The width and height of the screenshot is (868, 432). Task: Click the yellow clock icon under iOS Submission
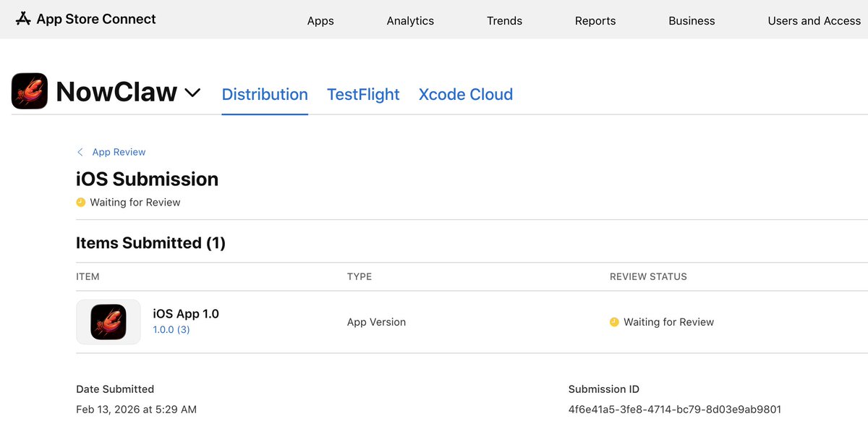pyautogui.click(x=80, y=203)
